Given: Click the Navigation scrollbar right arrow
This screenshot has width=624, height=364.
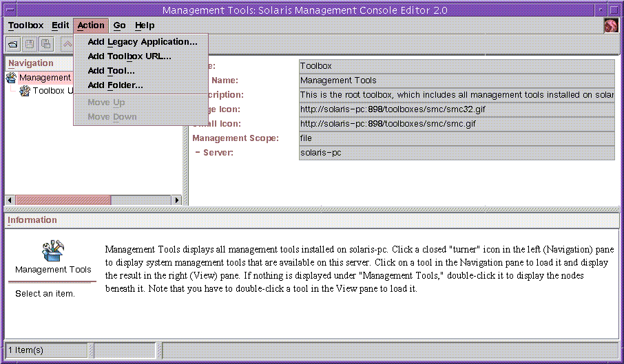Looking at the screenshot, I should click(x=177, y=200).
